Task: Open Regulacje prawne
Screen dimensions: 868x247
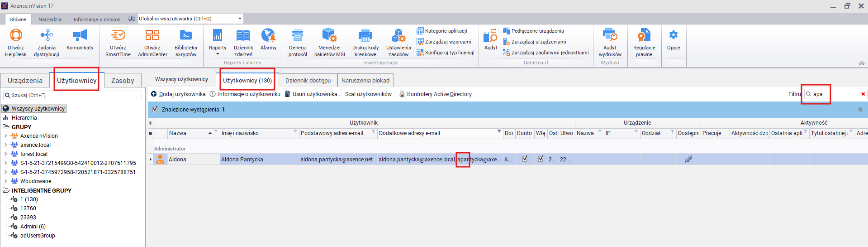Action: pyautogui.click(x=644, y=43)
